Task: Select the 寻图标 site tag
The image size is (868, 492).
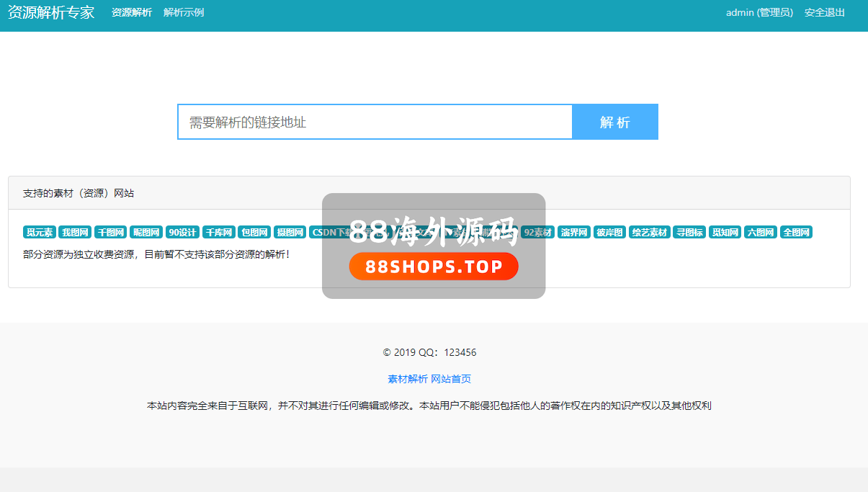Action: [x=689, y=232]
